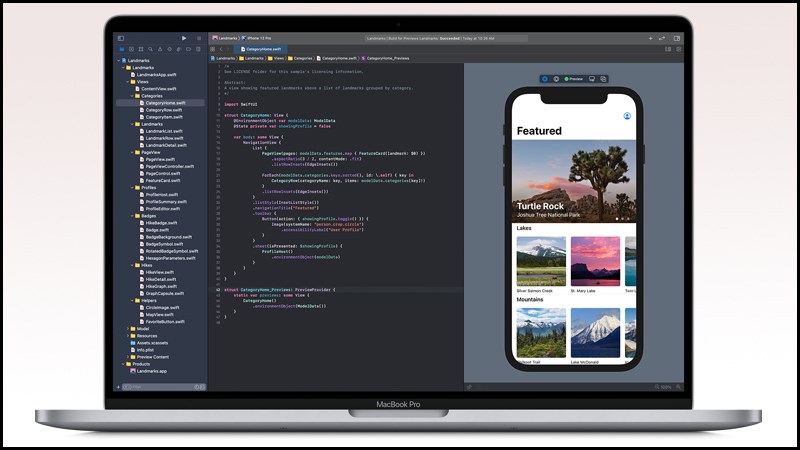Toggle the navigator sidebar visibility button
The width and height of the screenshot is (800, 450).
tap(121, 38)
